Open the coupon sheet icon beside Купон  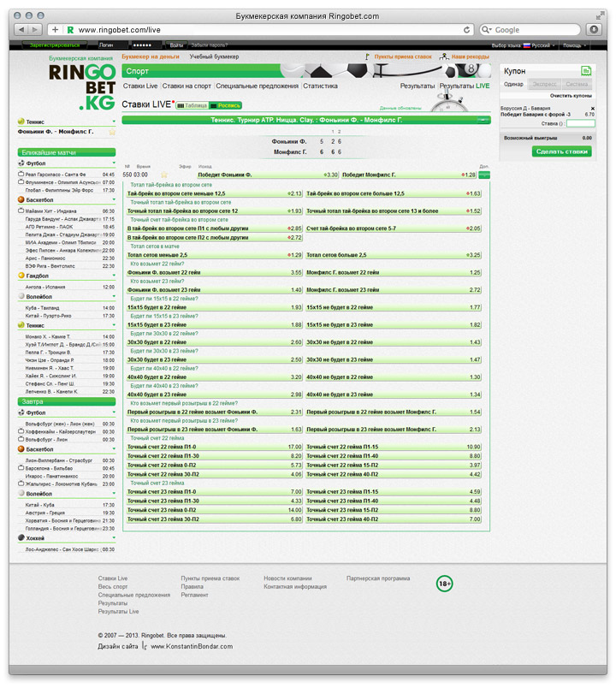tap(586, 70)
